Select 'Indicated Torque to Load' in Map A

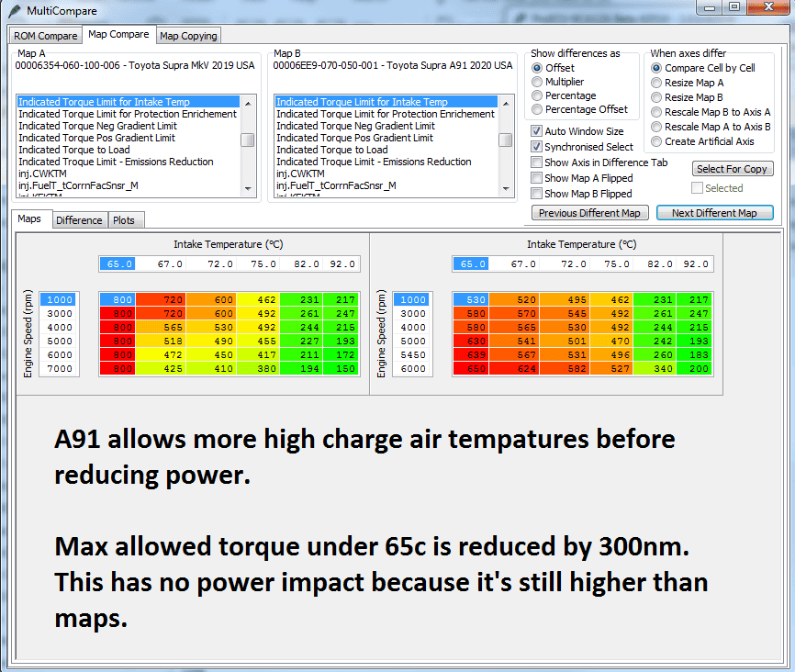129,150
